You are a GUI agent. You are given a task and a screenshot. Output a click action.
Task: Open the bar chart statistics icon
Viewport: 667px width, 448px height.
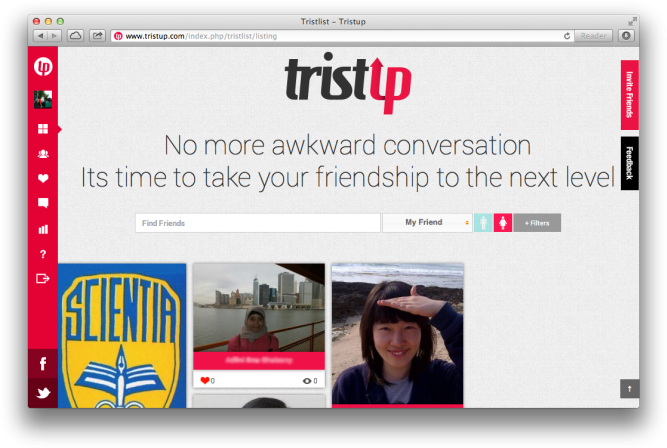coord(43,229)
